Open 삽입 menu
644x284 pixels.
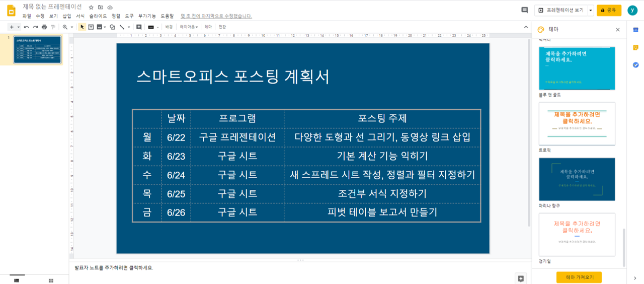click(67, 16)
